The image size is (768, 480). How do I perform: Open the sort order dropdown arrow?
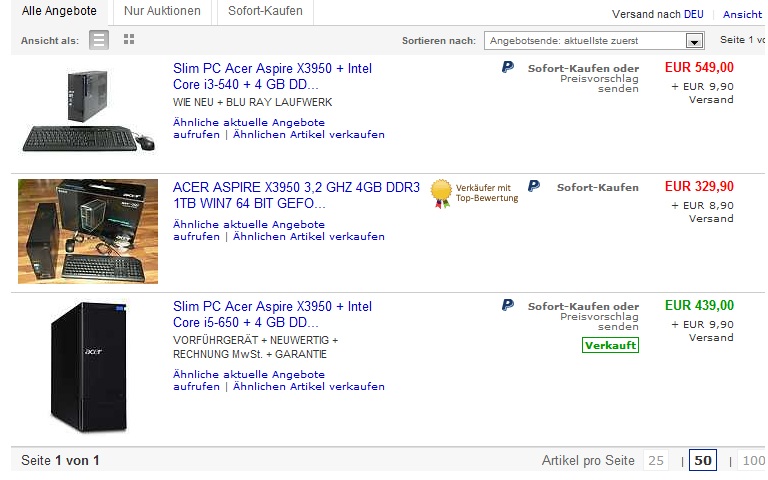pos(694,41)
